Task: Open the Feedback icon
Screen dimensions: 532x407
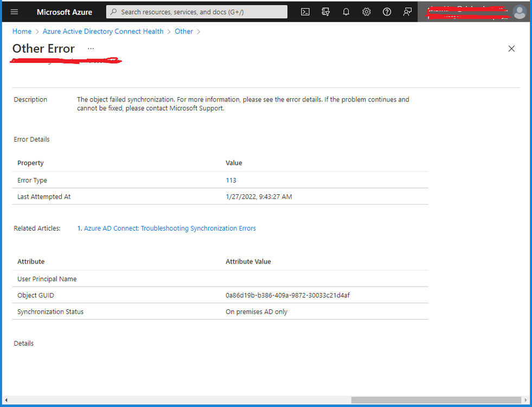Action: [x=407, y=12]
